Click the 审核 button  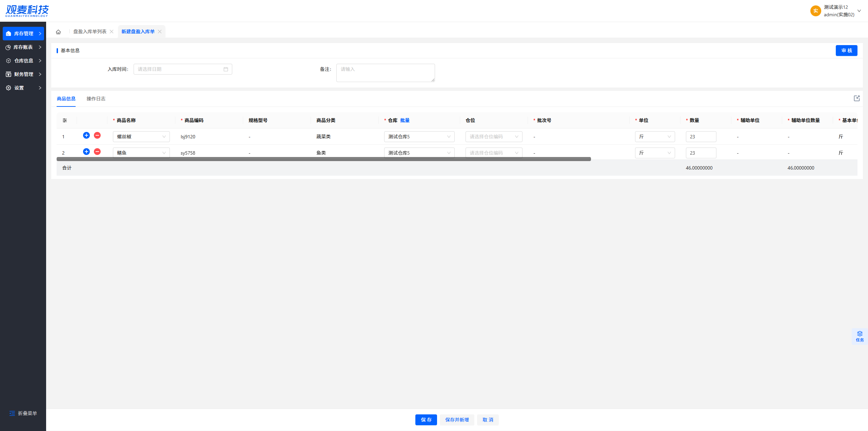pyautogui.click(x=846, y=51)
